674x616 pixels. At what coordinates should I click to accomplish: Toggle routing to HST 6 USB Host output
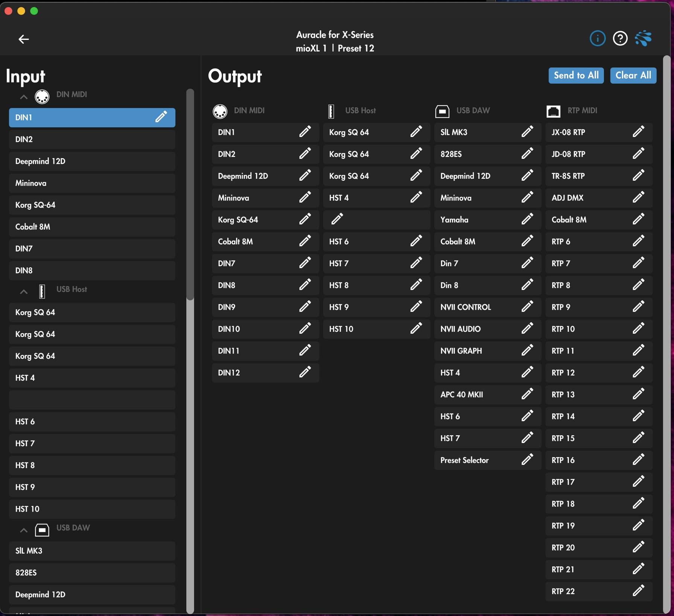(x=376, y=241)
